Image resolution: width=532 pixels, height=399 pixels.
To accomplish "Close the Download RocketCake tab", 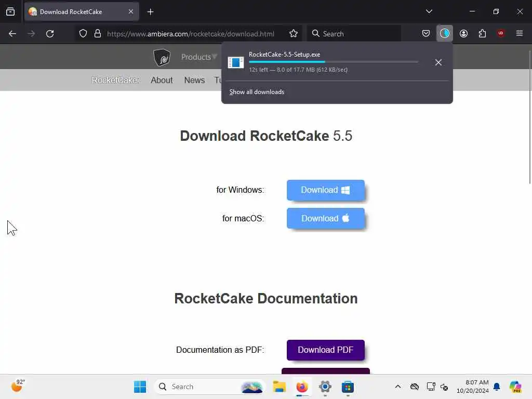I will (131, 11).
